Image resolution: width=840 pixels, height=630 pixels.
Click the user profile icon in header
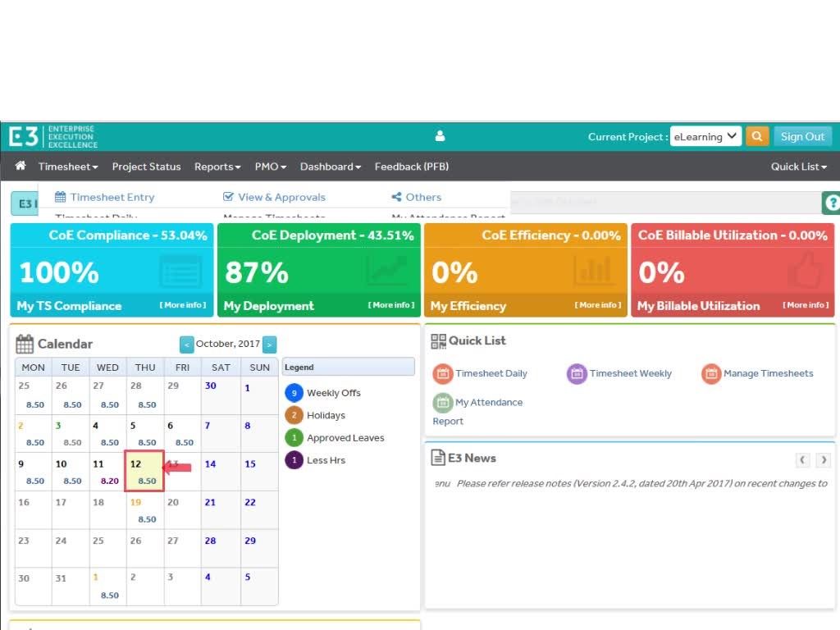(440, 136)
